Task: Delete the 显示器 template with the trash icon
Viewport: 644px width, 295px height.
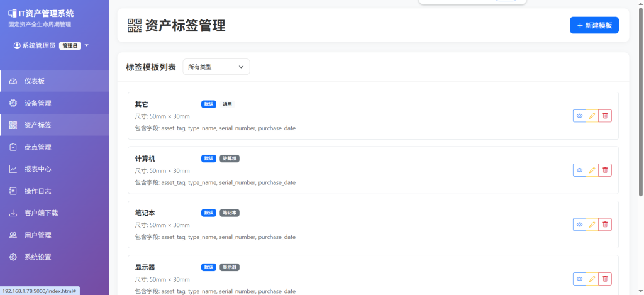Action: pos(605,279)
